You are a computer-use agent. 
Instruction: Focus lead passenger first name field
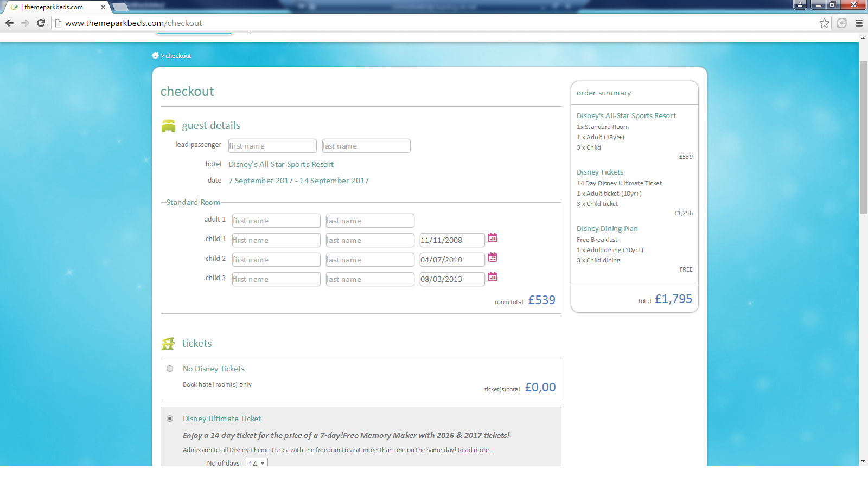click(x=272, y=146)
